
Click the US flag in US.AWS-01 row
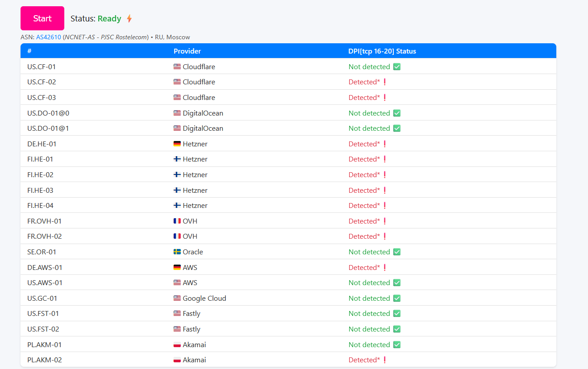point(177,282)
